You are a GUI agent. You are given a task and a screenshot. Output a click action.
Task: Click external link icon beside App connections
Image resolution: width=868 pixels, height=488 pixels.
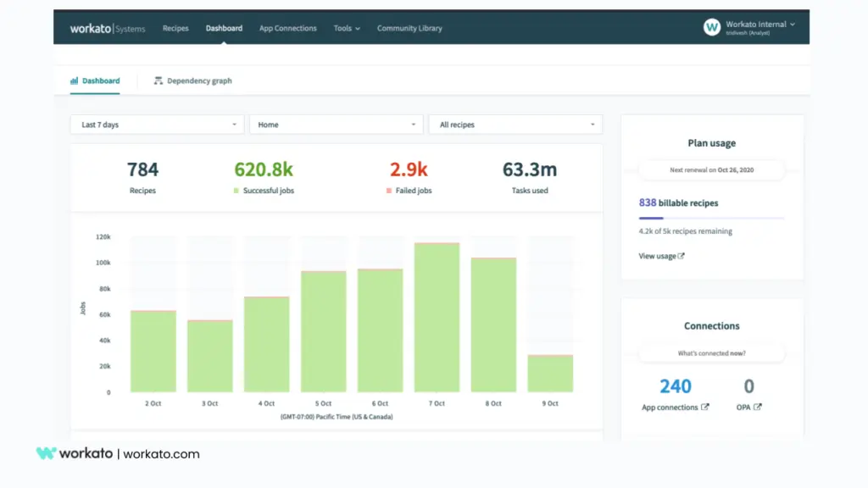(x=705, y=408)
